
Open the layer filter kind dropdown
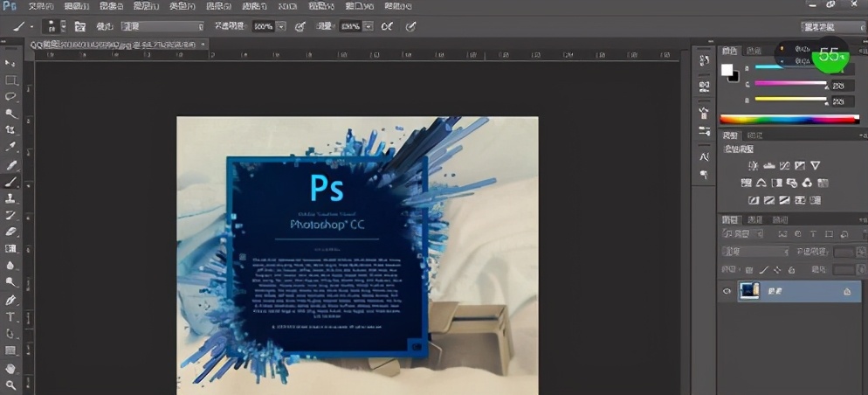[x=743, y=234]
